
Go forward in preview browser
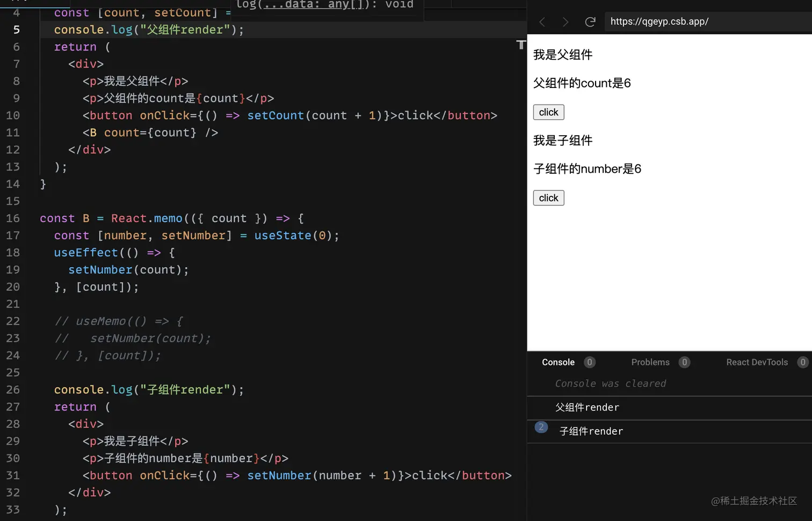pyautogui.click(x=565, y=22)
